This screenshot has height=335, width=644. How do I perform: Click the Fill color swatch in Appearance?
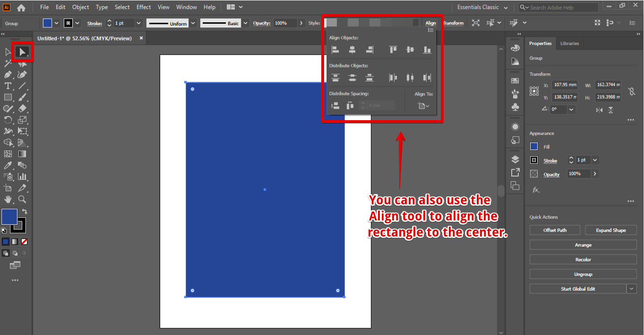coord(534,147)
